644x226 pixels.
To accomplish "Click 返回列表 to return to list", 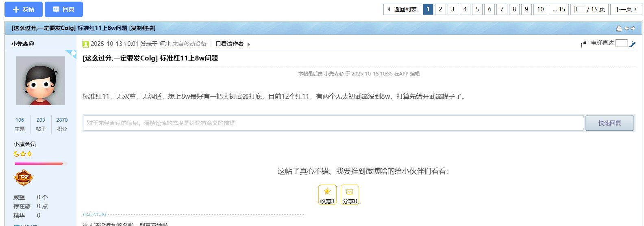I will point(402,9).
